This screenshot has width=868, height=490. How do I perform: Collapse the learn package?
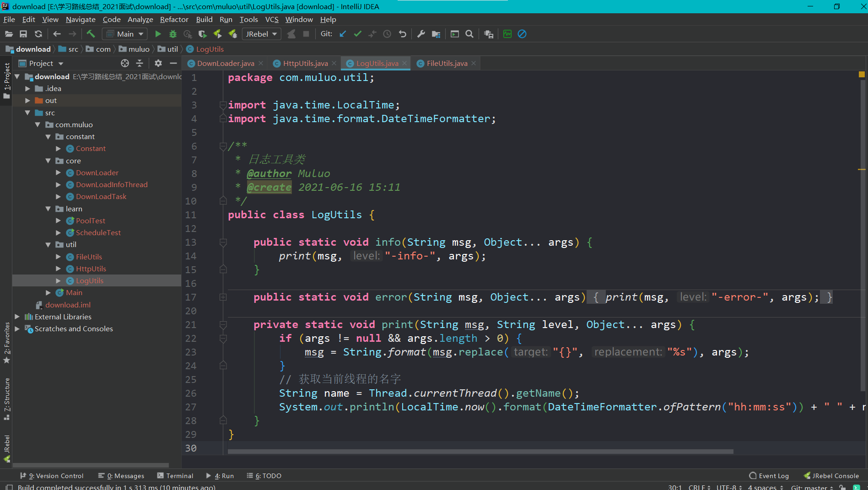(x=48, y=209)
